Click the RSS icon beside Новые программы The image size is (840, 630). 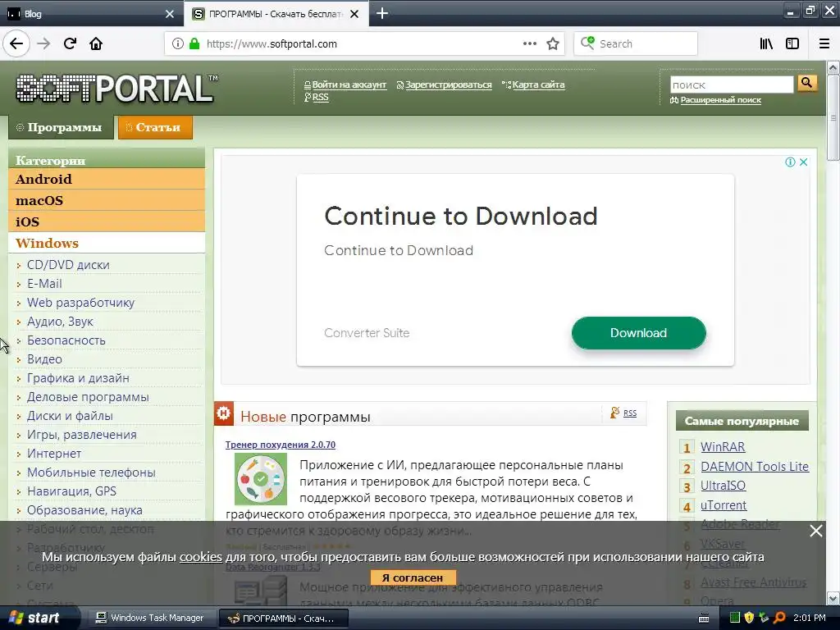pos(615,413)
